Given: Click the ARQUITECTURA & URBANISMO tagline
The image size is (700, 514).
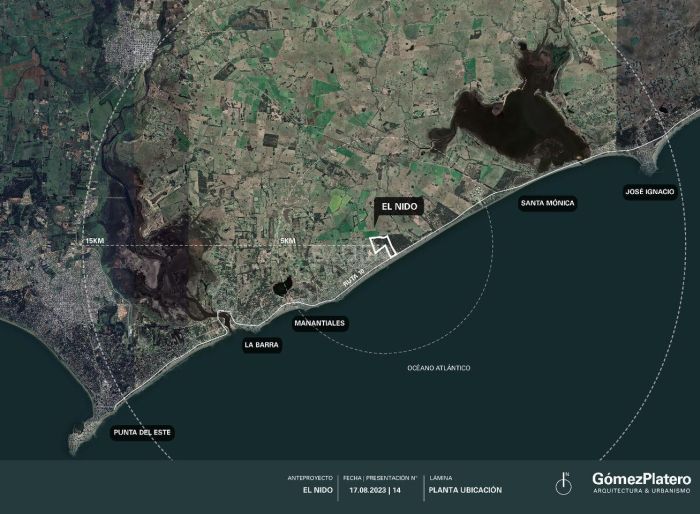Looking at the screenshot, I should (x=642, y=491).
